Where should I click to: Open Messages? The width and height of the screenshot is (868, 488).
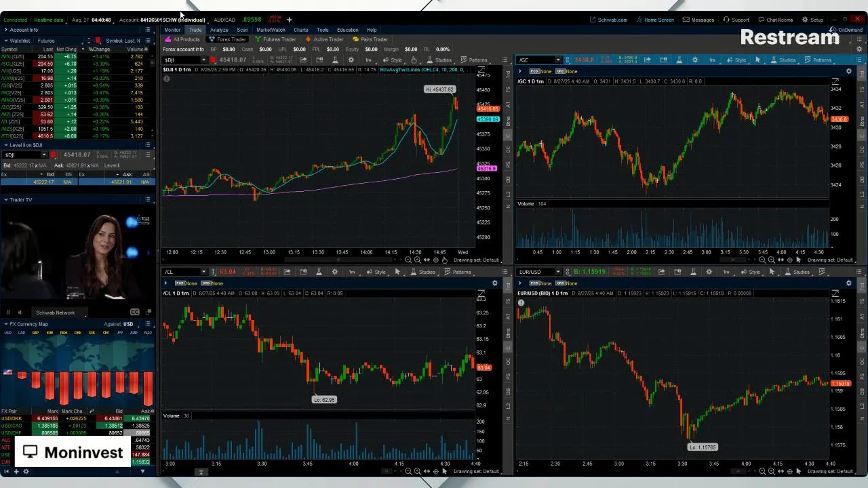click(699, 20)
